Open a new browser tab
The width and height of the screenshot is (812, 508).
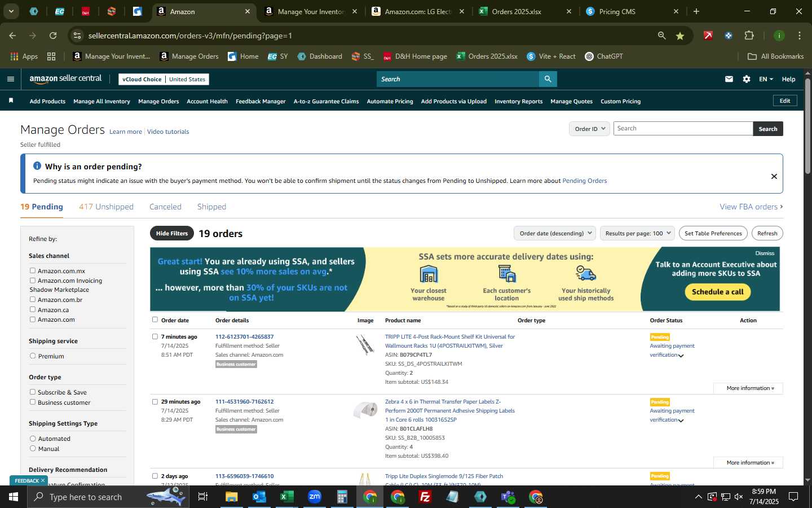click(x=696, y=11)
